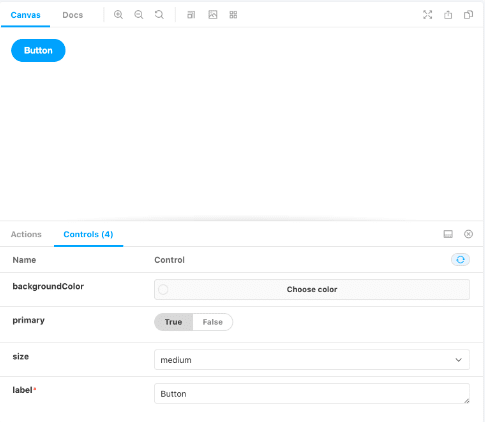The width and height of the screenshot is (485, 422).
Task: Reset zoom with the magnifier icon
Action: [x=159, y=15]
